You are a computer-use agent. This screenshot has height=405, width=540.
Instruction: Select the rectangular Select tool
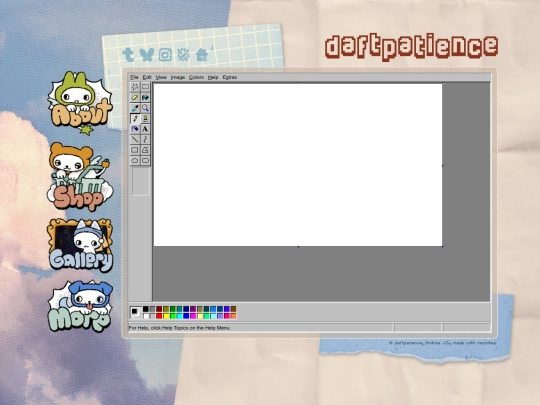click(x=145, y=87)
